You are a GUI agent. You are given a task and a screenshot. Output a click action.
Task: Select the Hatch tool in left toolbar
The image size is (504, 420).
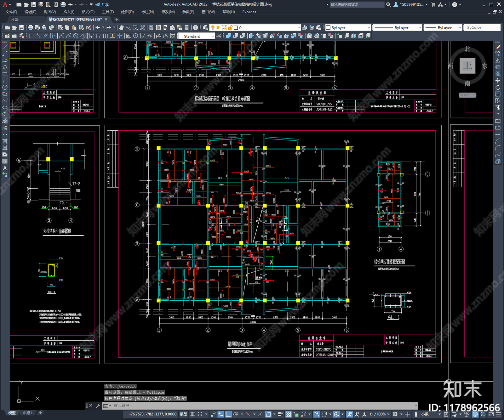[5, 141]
